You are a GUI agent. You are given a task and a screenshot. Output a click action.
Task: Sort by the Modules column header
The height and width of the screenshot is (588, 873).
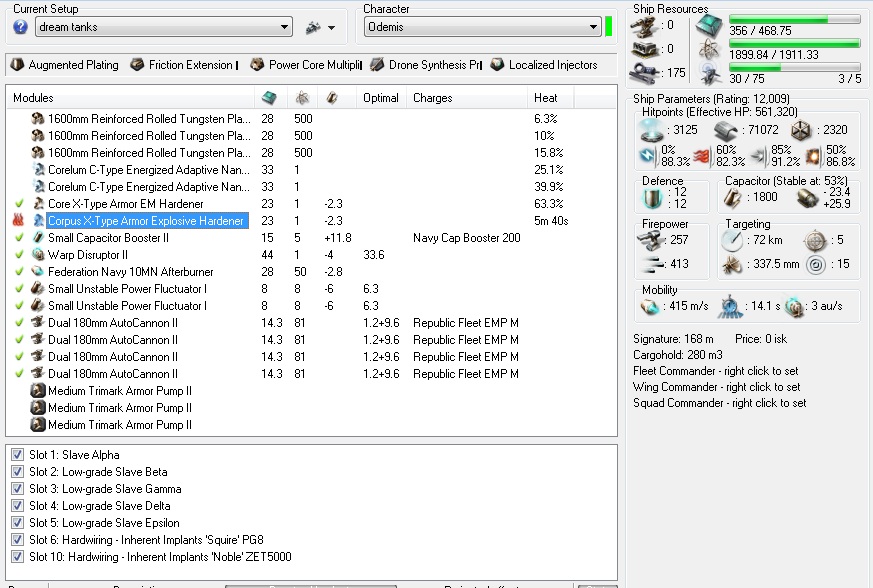pos(130,98)
